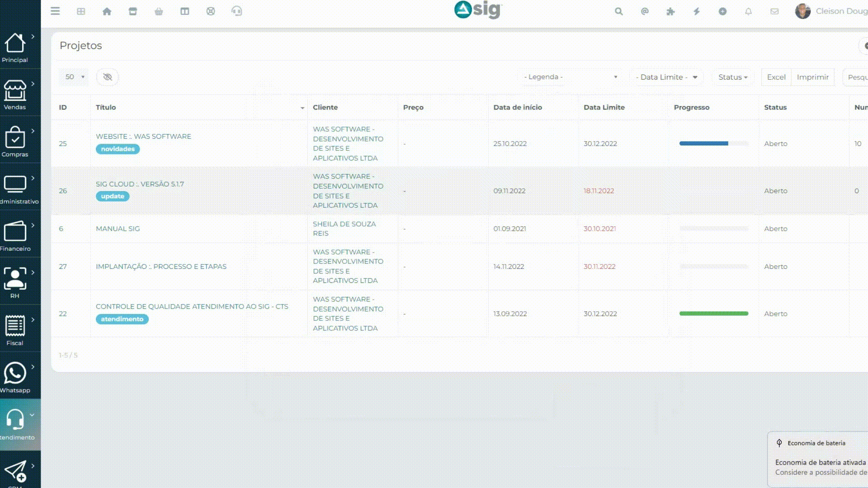Viewport: 868px width, 488px height.
Task: Click the hamburger menu icon
Action: point(55,11)
